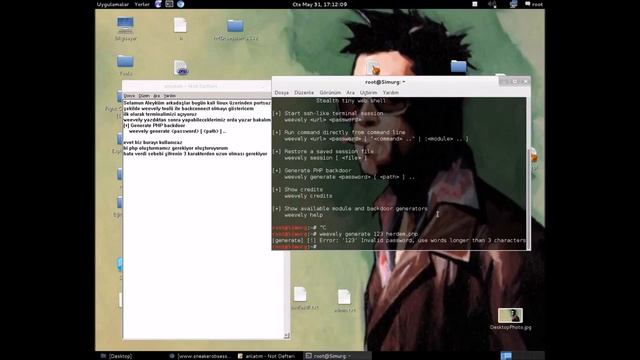
Task: Open the network connection icon in tray
Action: (513, 4)
